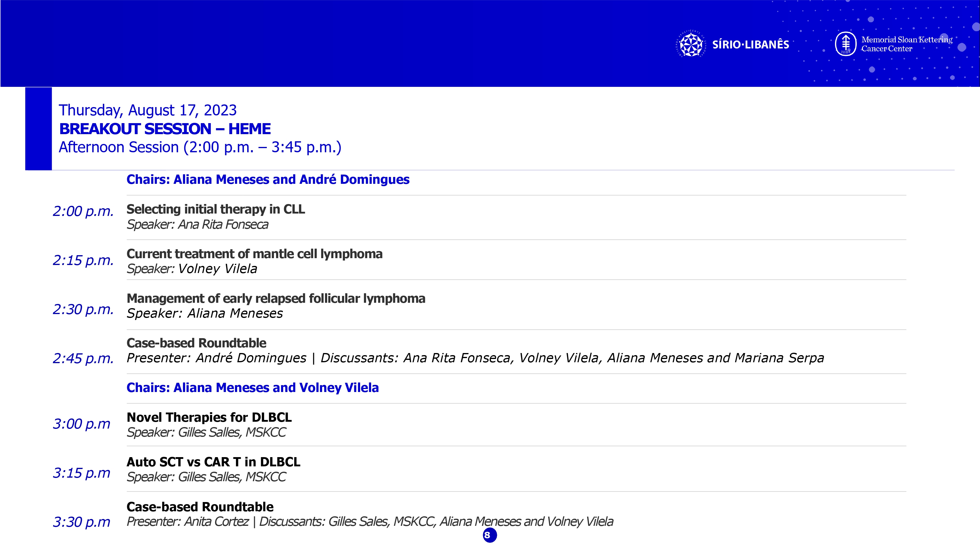Viewport: 980px width, 552px height.
Task: Click 'Management of early relapsed follicular lymphoma'
Action: click(276, 298)
